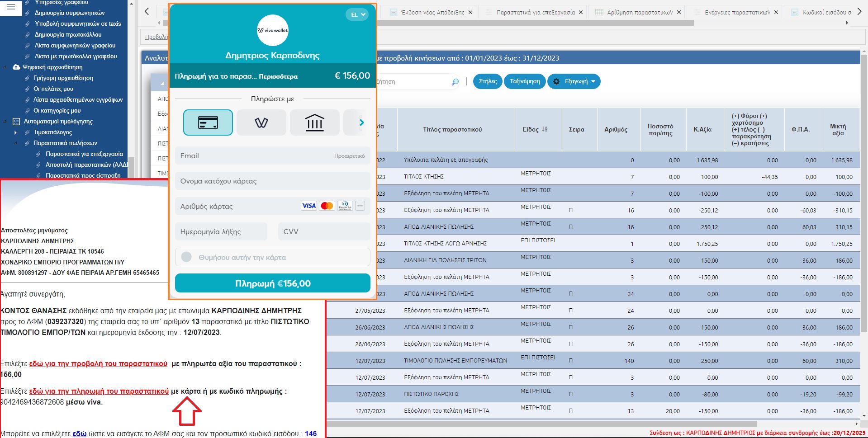Click the Viva Wallet logo circle
This screenshot has width=868, height=438.
click(272, 30)
